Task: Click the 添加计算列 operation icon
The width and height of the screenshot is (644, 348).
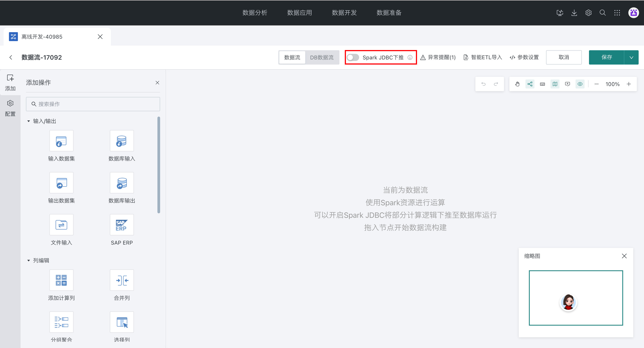Action: (x=61, y=280)
